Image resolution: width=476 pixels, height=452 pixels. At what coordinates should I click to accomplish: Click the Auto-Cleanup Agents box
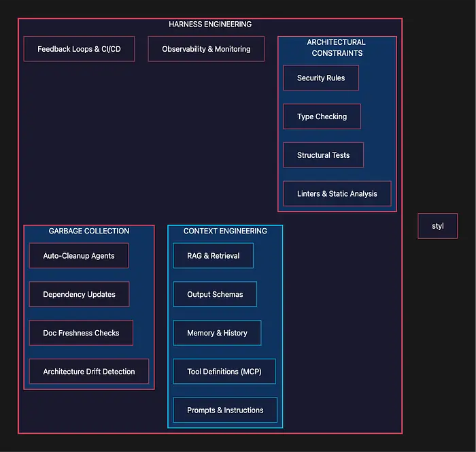click(79, 256)
